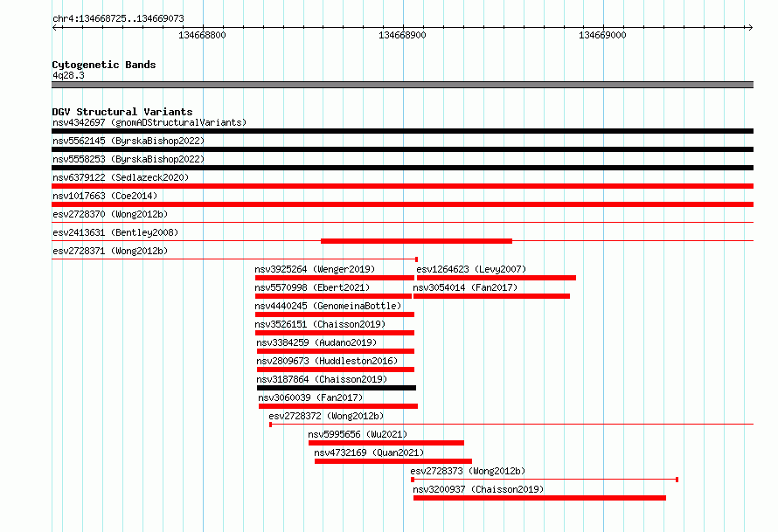Click the red bar under nsv5995656 Wu2021
The height and width of the screenshot is (532, 778).
(x=386, y=443)
